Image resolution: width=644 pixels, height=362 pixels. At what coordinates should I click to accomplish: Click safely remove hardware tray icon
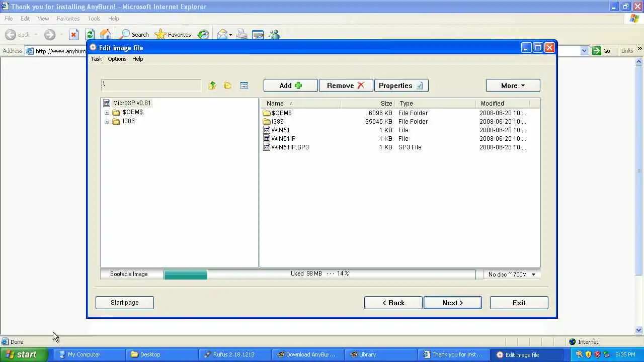[x=607, y=354]
